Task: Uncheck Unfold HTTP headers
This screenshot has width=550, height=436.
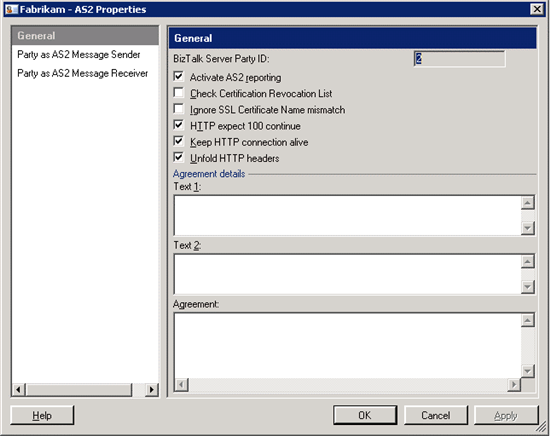Action: point(179,157)
